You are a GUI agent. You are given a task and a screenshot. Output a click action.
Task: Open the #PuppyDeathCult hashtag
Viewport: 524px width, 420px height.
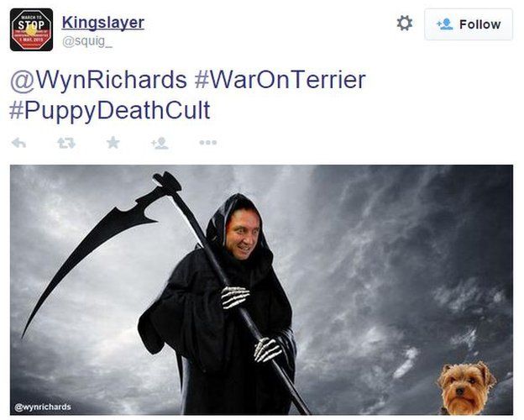tap(110, 110)
